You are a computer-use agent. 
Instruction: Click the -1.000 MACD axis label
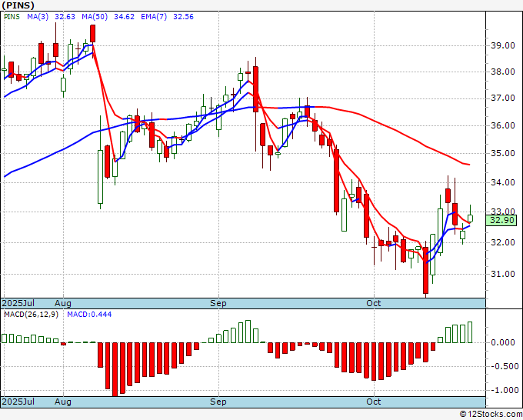503,390
